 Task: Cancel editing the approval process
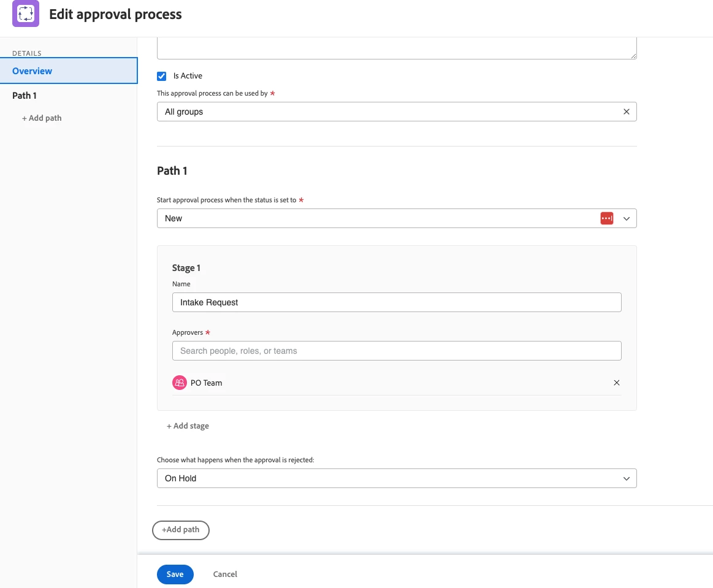pos(225,574)
